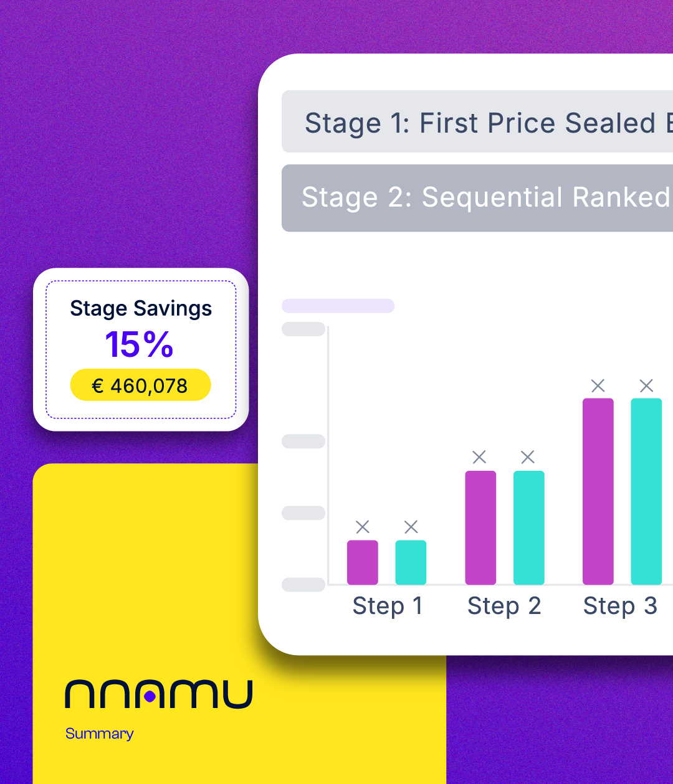673x784 pixels.
Task: Click the X marker above Step 3 teal bar
Action: (647, 386)
